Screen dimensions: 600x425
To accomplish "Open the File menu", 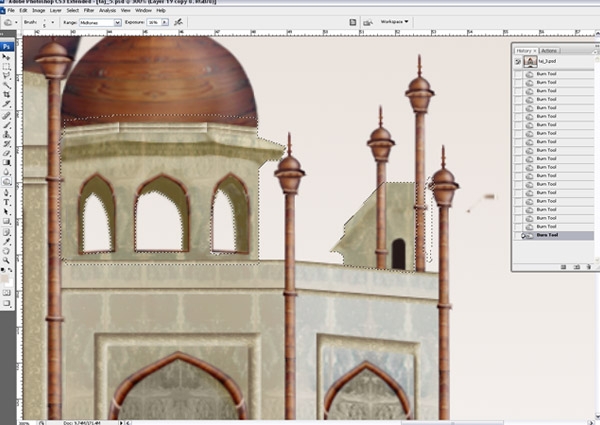I will pos(11,10).
